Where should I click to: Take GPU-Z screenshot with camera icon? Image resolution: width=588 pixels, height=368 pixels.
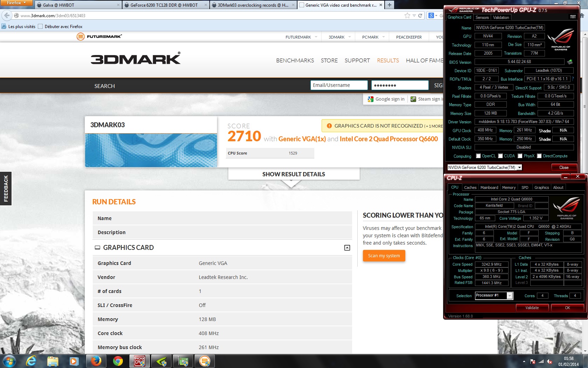(573, 17)
